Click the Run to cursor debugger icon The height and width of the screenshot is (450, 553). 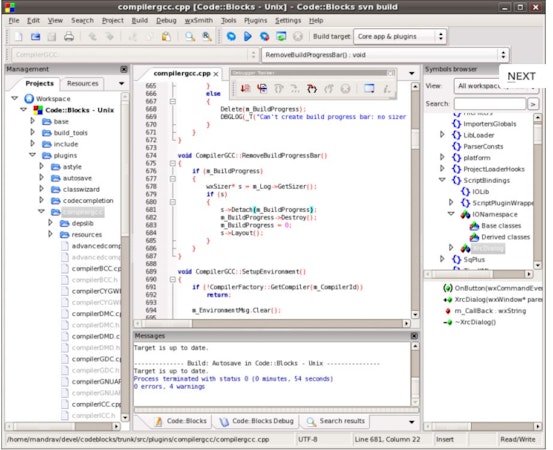[x=262, y=89]
